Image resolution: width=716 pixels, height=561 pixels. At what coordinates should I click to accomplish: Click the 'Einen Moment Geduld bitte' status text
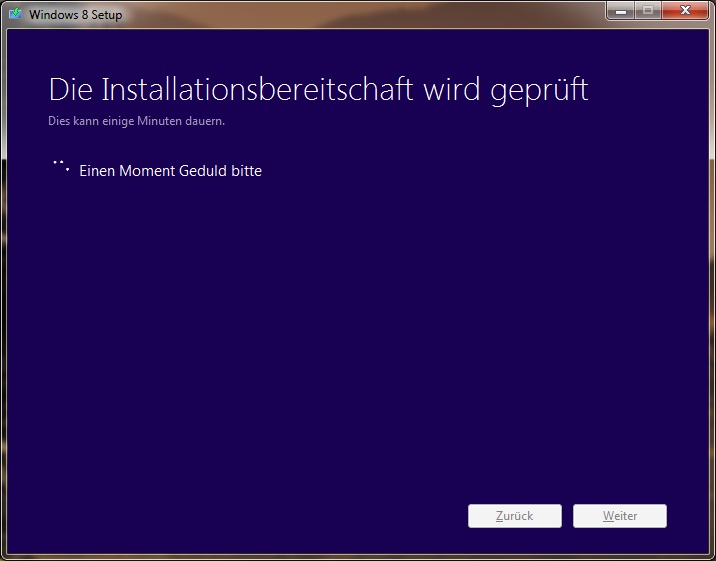170,171
